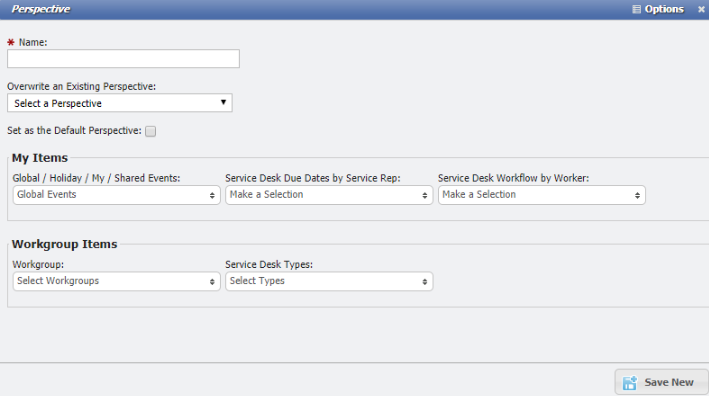The height and width of the screenshot is (396, 709).
Task: Open the Options menu
Action: click(x=658, y=9)
